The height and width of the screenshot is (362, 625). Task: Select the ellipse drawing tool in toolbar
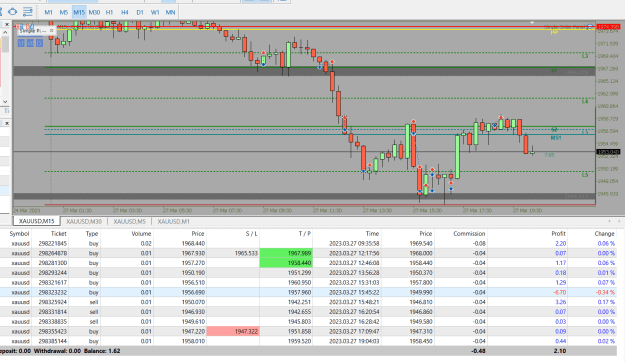pyautogui.click(x=13, y=12)
